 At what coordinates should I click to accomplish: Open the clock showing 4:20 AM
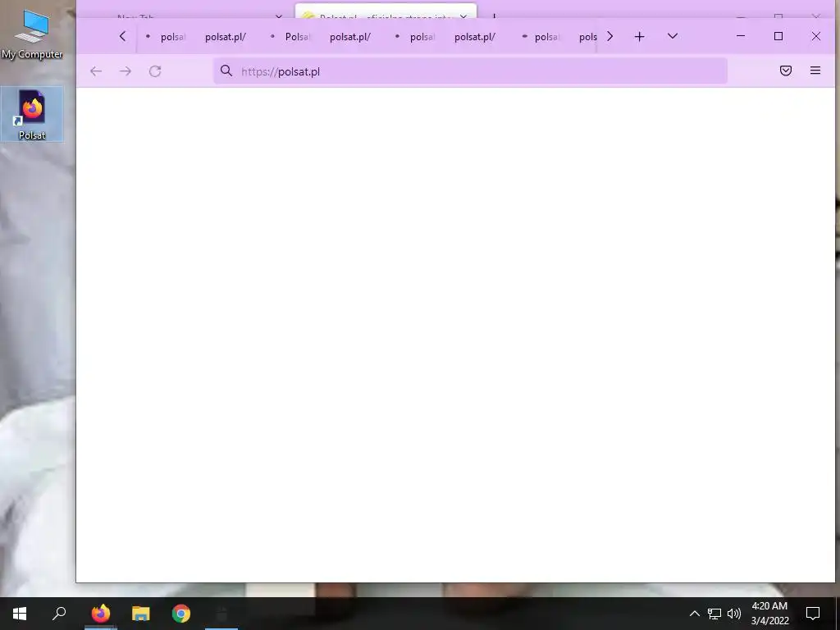coord(769,614)
